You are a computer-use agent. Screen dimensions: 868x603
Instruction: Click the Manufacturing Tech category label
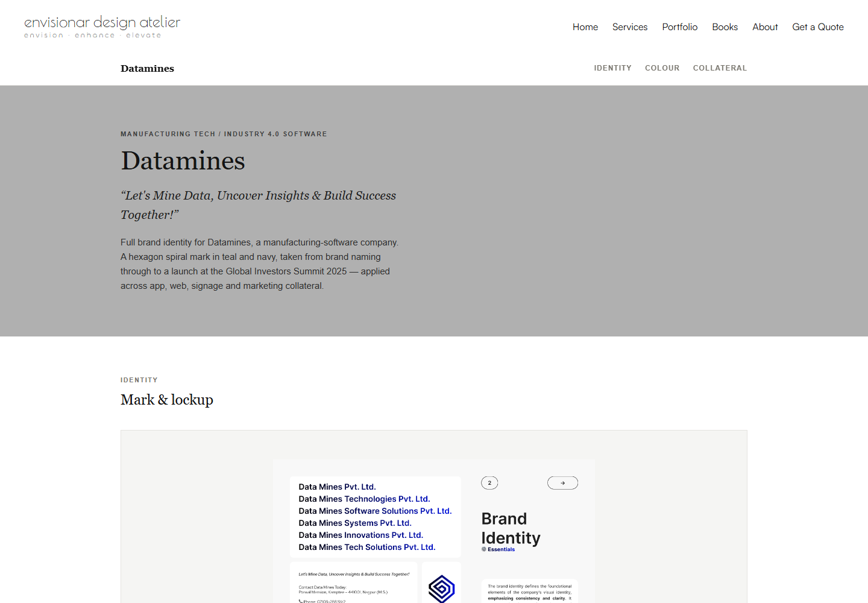224,134
